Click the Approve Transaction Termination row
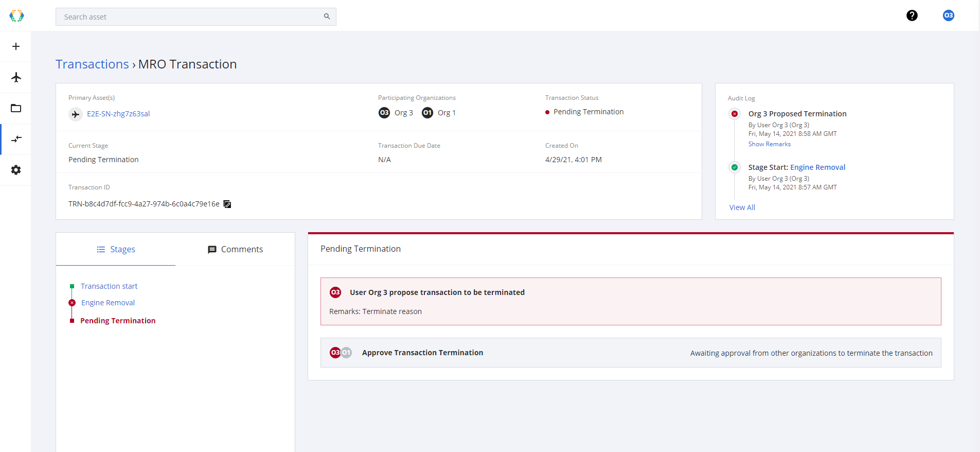 pos(631,353)
